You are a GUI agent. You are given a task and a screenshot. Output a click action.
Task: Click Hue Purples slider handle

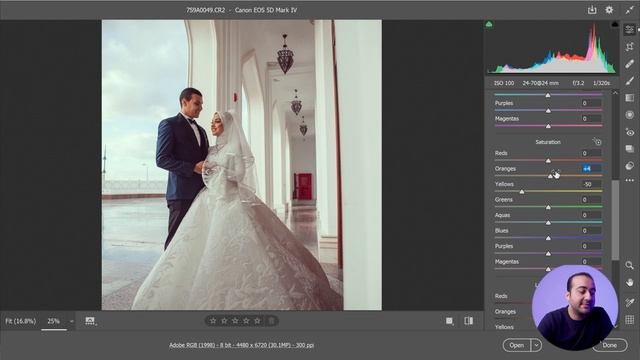[x=548, y=111]
